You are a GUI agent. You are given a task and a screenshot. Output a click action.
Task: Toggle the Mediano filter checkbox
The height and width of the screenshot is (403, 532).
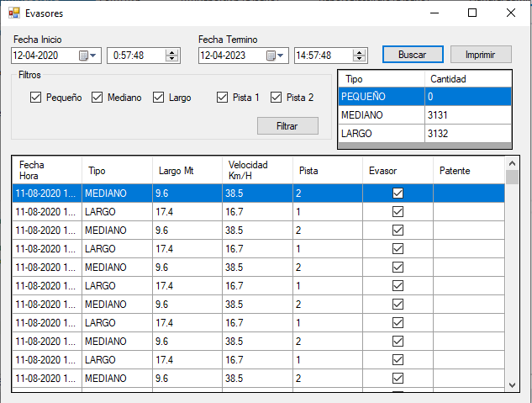click(97, 98)
